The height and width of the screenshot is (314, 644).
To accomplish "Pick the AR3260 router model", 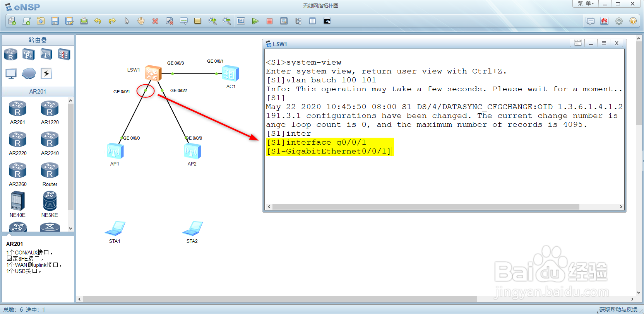I will [18, 174].
